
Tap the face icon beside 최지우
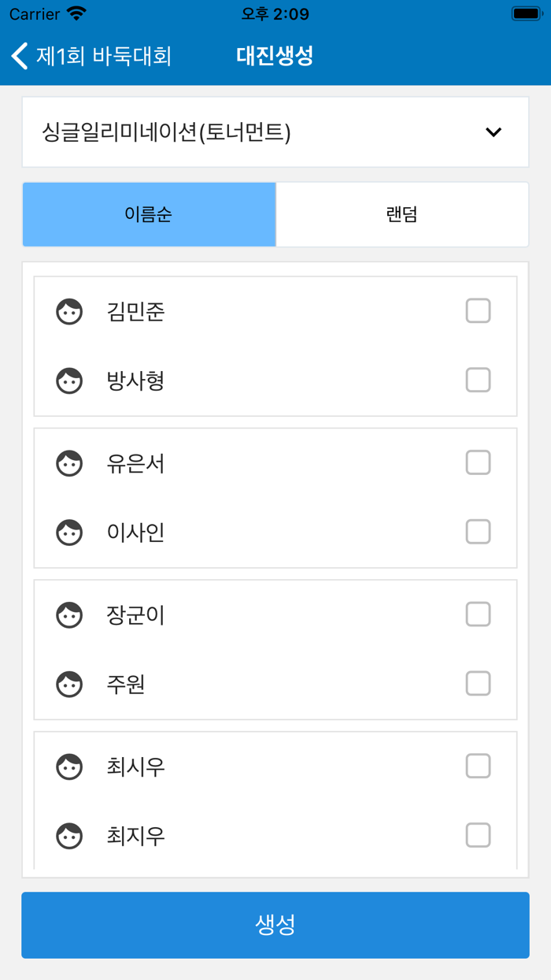click(69, 836)
